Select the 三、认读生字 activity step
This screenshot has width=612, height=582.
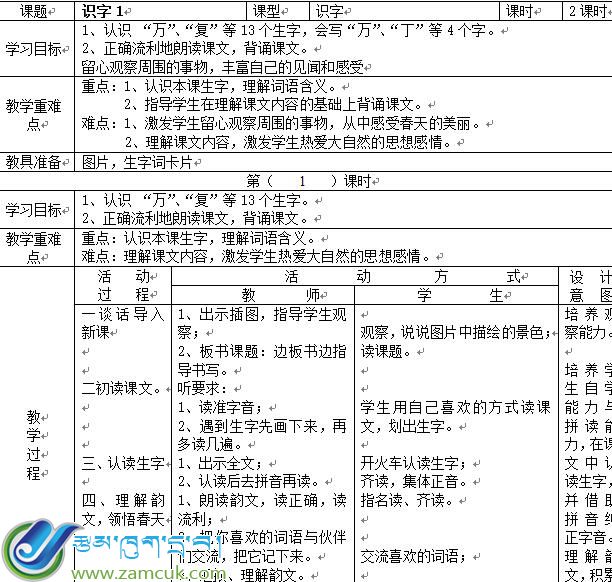pos(122,462)
